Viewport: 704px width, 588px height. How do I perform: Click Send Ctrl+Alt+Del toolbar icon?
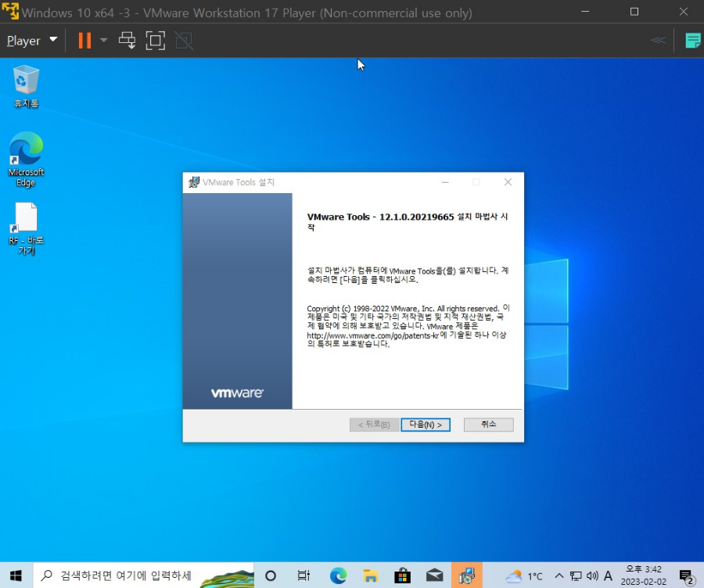tap(127, 41)
